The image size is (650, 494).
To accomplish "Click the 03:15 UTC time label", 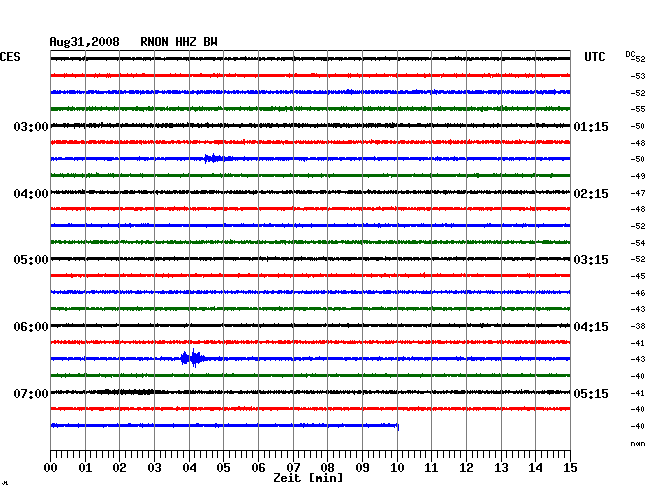I will click(591, 260).
